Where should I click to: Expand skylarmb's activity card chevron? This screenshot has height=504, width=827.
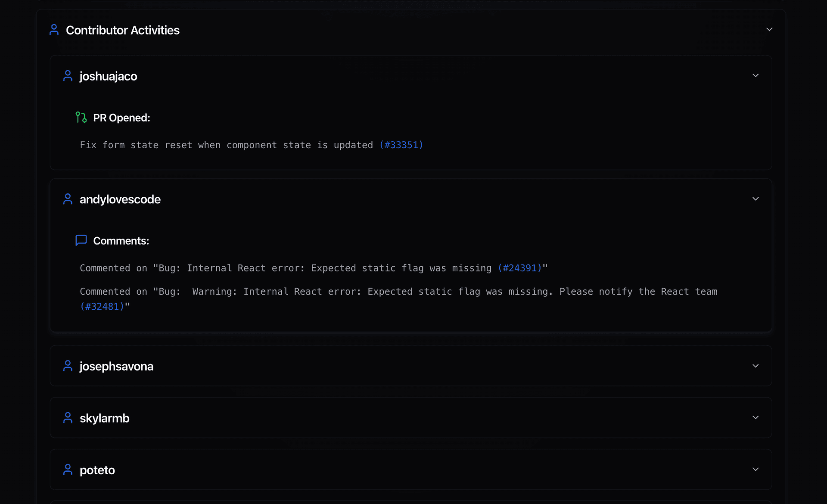[755, 417]
